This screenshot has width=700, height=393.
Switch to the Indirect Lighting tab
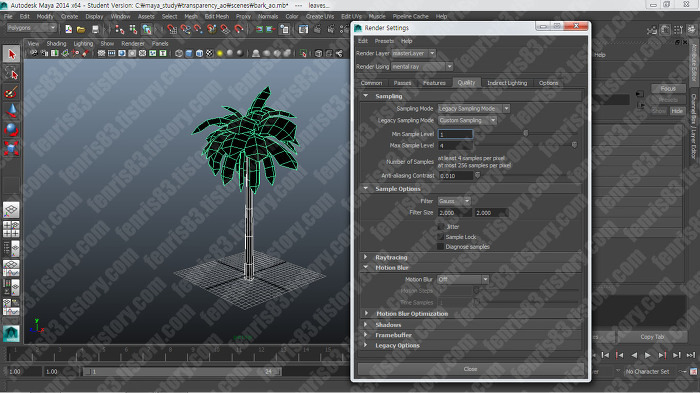pyautogui.click(x=507, y=83)
